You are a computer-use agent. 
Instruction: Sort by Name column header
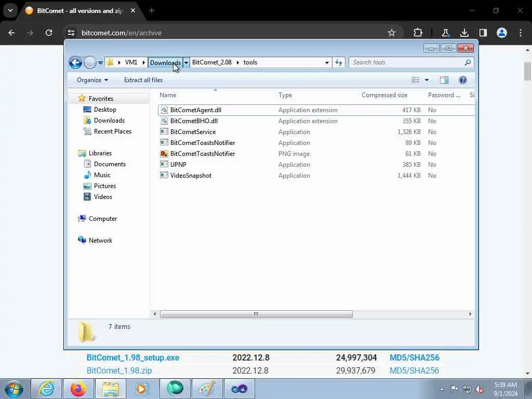coord(217,96)
